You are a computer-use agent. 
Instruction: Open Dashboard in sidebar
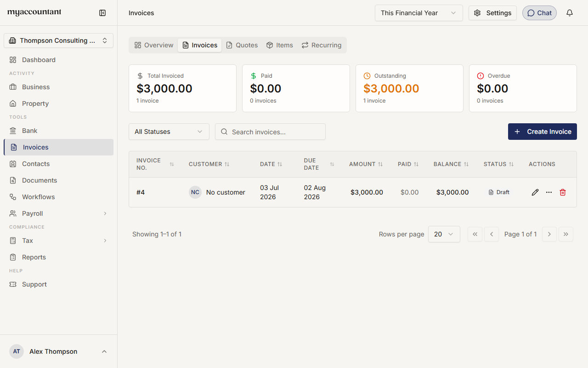(58, 60)
